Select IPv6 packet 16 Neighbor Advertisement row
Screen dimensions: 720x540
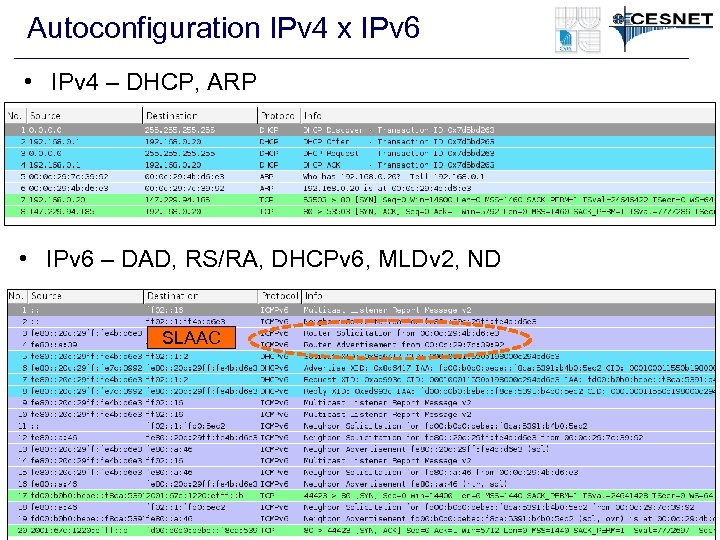point(361,484)
